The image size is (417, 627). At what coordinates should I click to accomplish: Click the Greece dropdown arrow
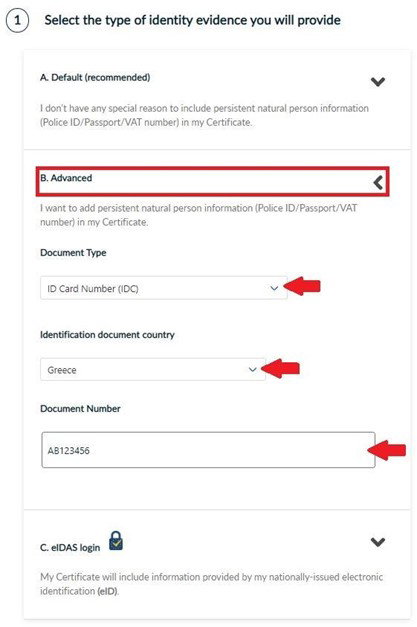click(x=252, y=369)
